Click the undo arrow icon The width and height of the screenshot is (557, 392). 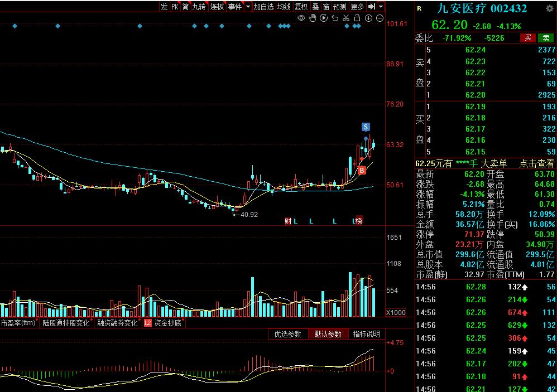335,18
